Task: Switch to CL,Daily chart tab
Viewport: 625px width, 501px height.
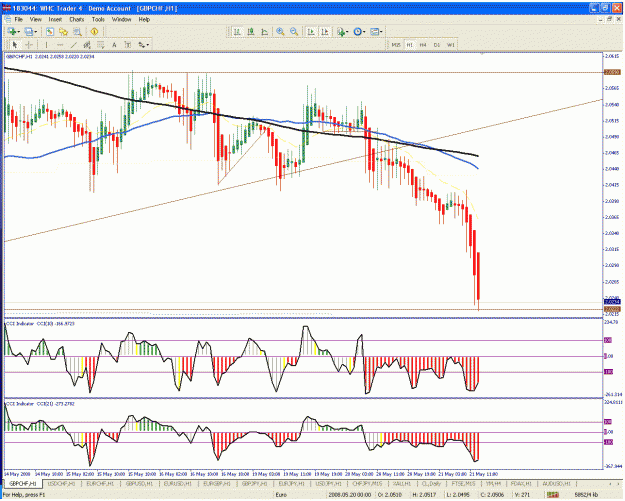Action: [x=431, y=484]
